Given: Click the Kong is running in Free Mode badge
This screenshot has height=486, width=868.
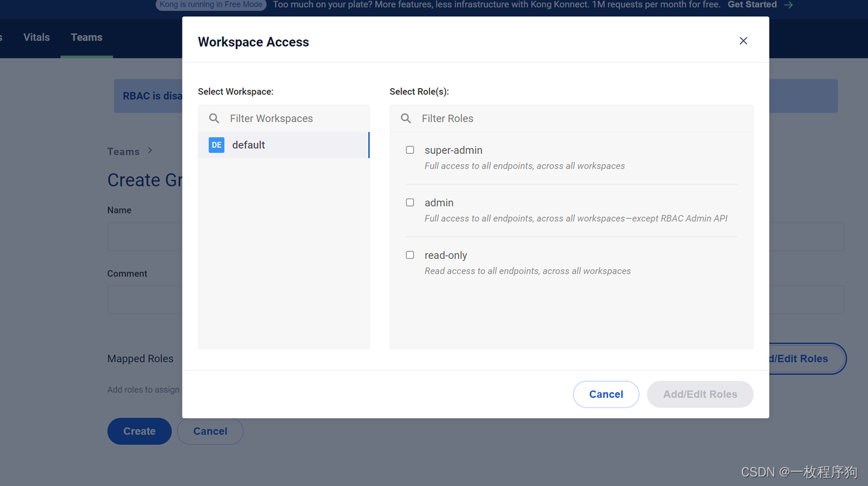Looking at the screenshot, I should pos(210,5).
